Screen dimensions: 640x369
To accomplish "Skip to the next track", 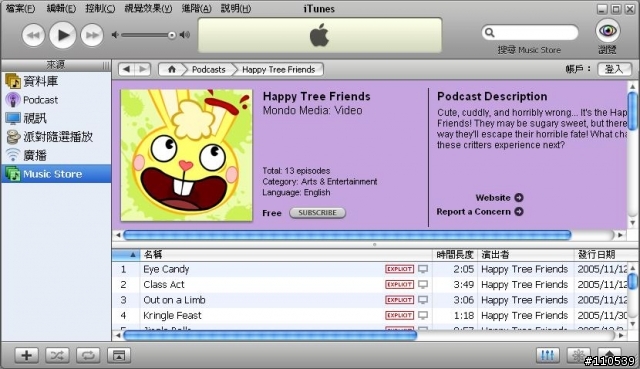I will [92, 36].
